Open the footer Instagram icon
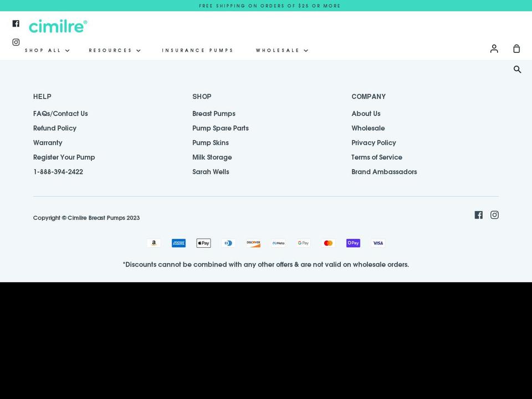Image resolution: width=532 pixels, height=399 pixels. (x=494, y=215)
